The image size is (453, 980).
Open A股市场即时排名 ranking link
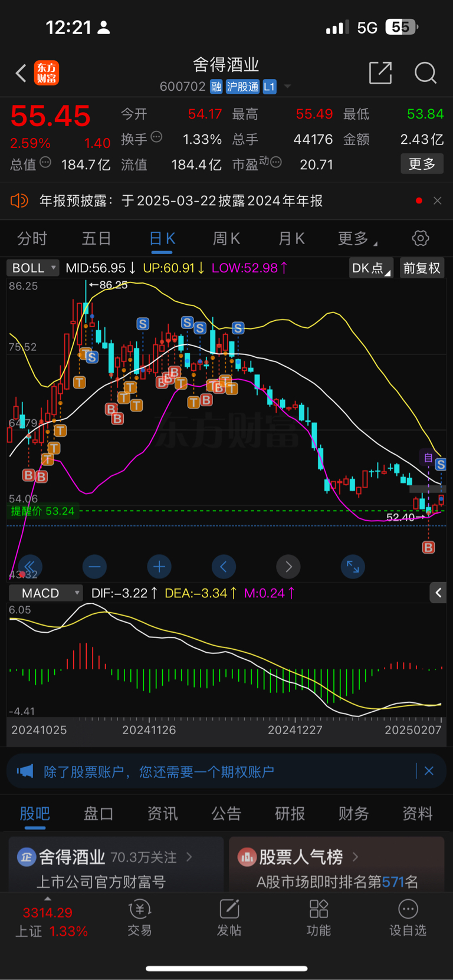337,882
